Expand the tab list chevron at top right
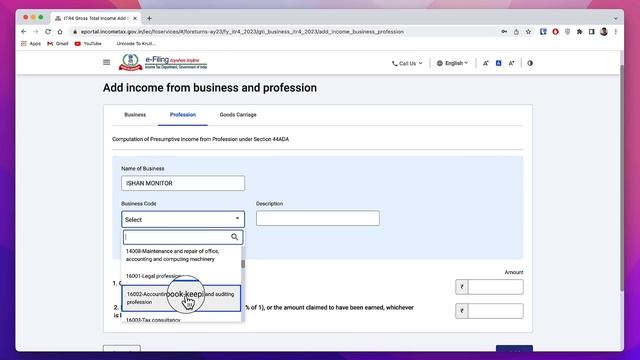640x360 pixels. coord(616,18)
